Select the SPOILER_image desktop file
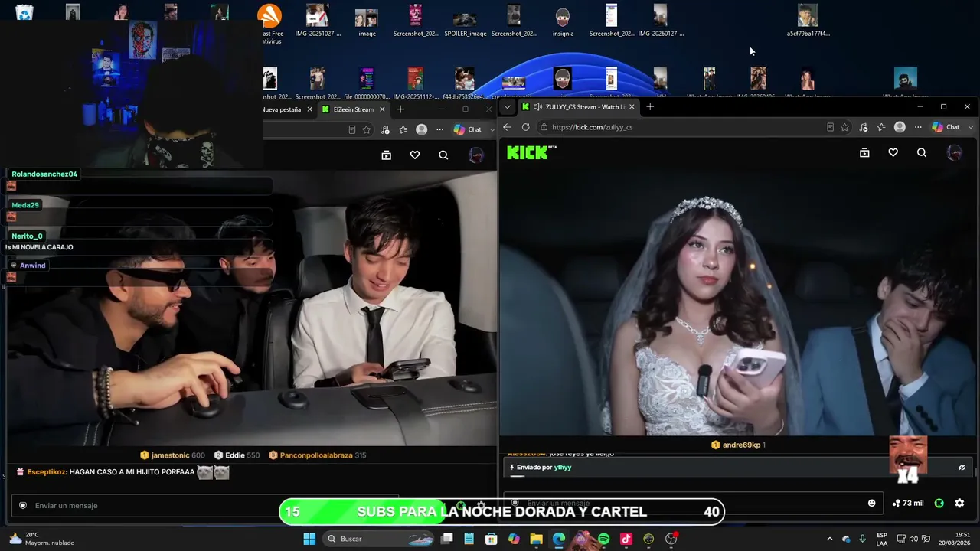 click(x=465, y=21)
